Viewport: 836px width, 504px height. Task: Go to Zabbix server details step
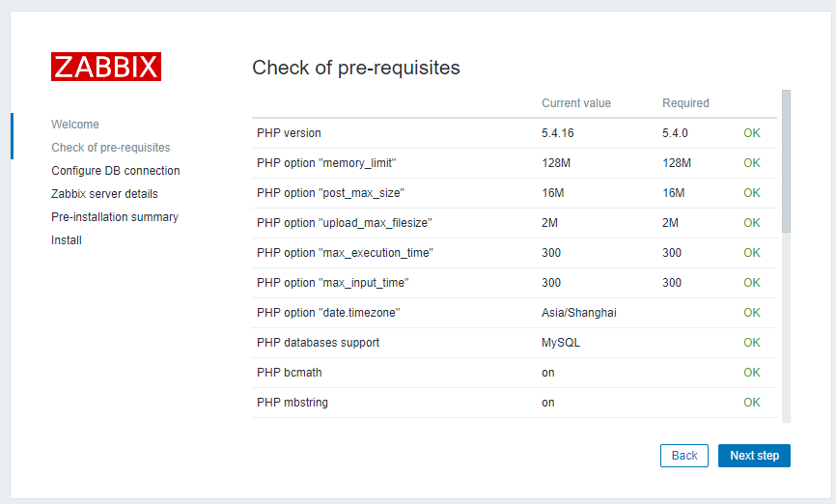[104, 194]
